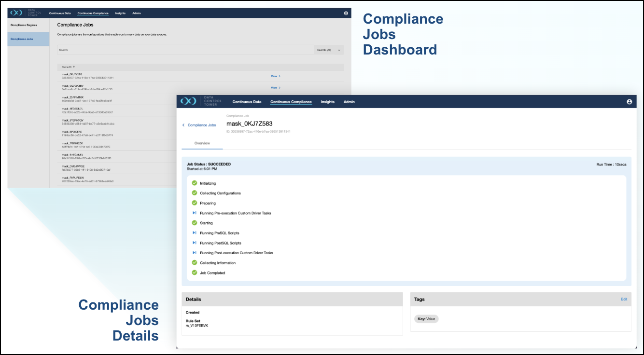Open the Search (All) dropdown
This screenshot has width=644, height=355.
[x=328, y=50]
